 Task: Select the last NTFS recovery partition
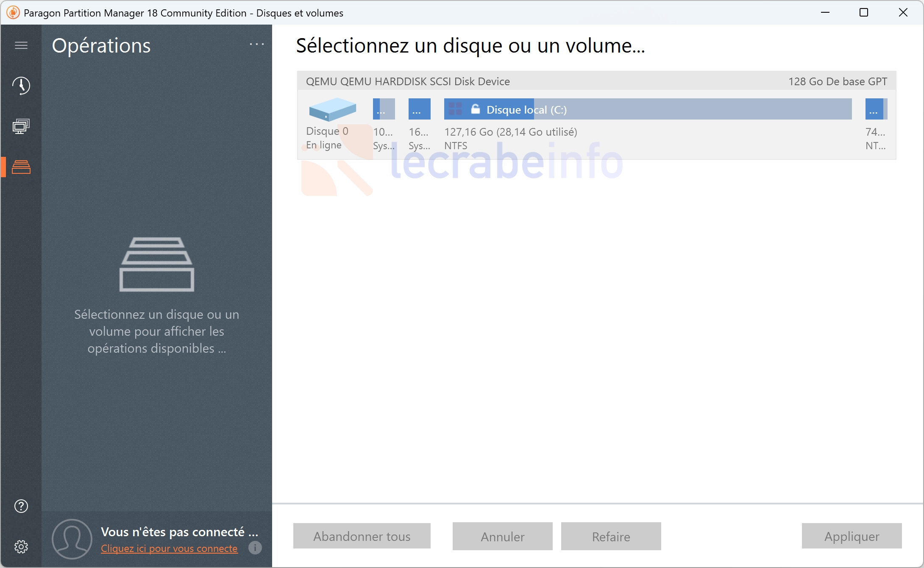tap(876, 125)
